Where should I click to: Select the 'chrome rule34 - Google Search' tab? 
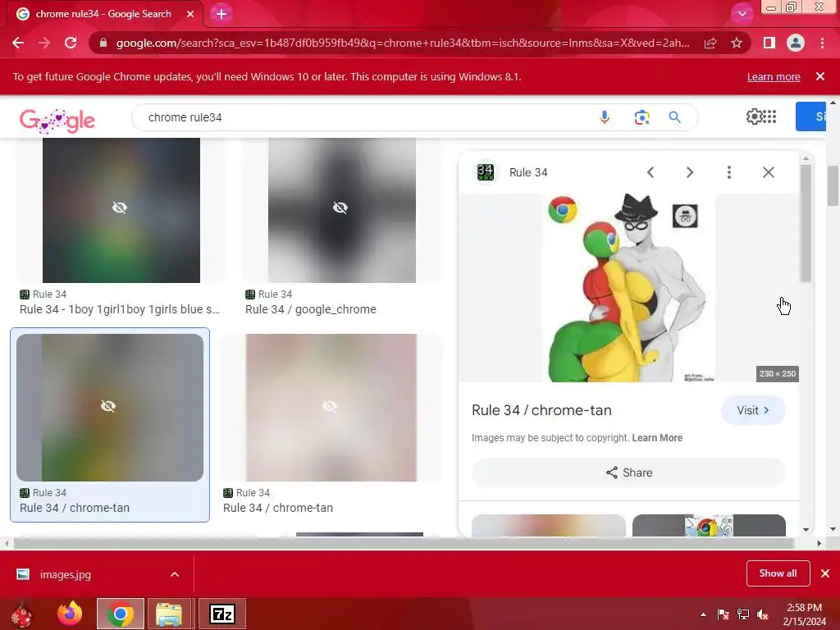103,14
